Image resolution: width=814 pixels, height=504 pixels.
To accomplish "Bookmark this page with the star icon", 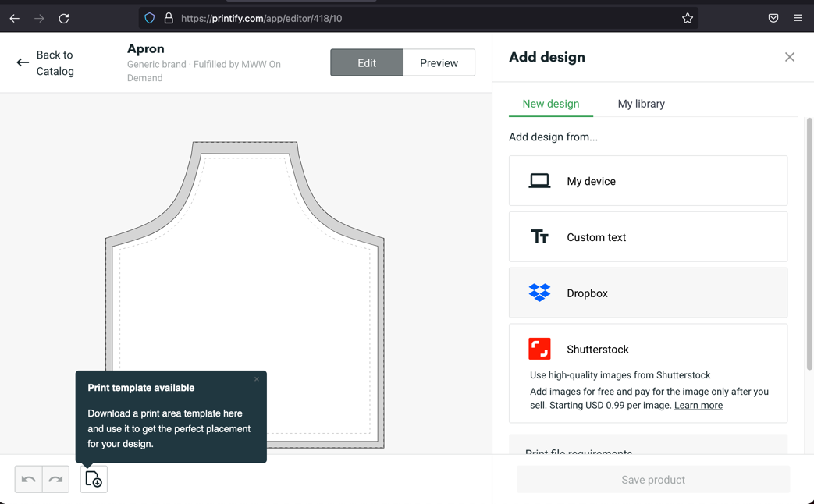I will pos(688,18).
